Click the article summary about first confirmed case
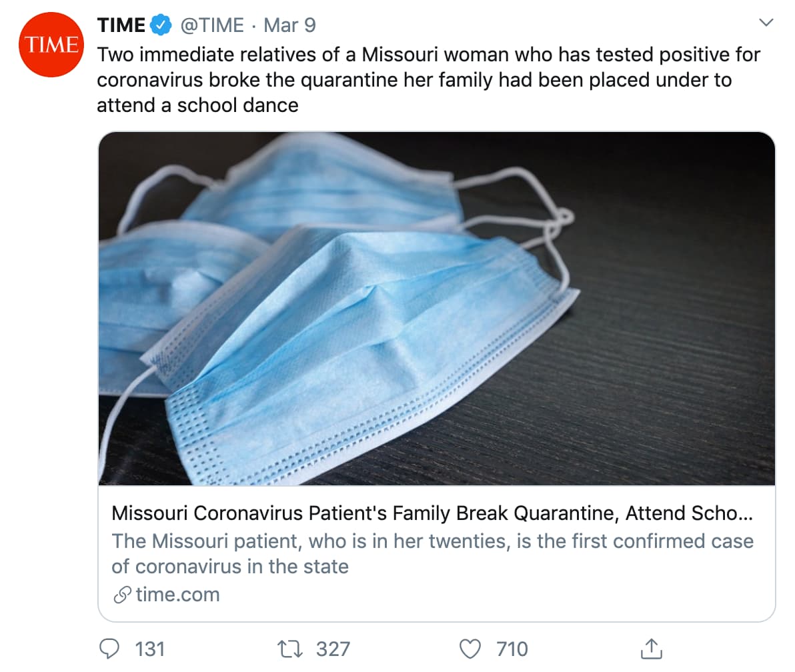This screenshot has height=672, width=795. click(432, 553)
